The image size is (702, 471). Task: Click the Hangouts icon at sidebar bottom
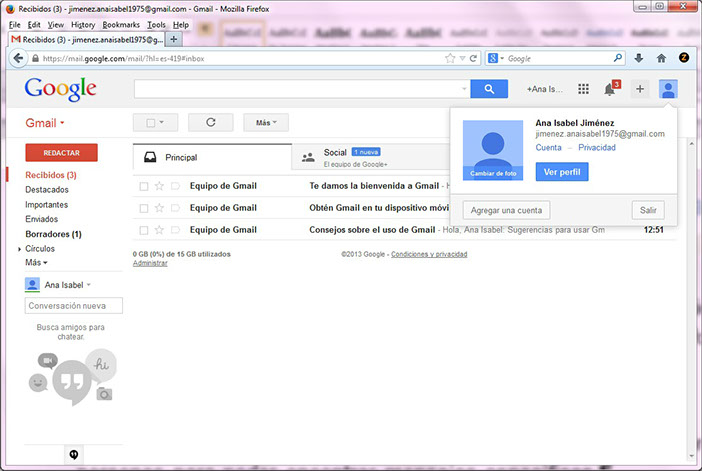pyautogui.click(x=74, y=455)
